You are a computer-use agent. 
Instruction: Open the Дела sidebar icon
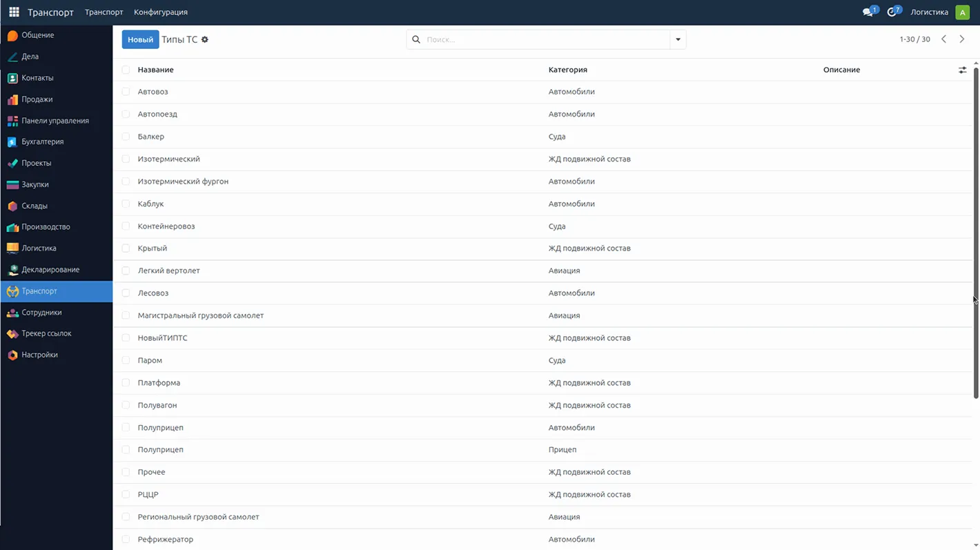[12, 57]
